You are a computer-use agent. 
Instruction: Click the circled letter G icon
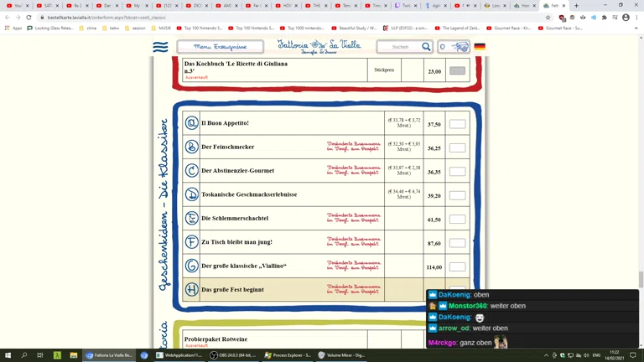tap(192, 266)
